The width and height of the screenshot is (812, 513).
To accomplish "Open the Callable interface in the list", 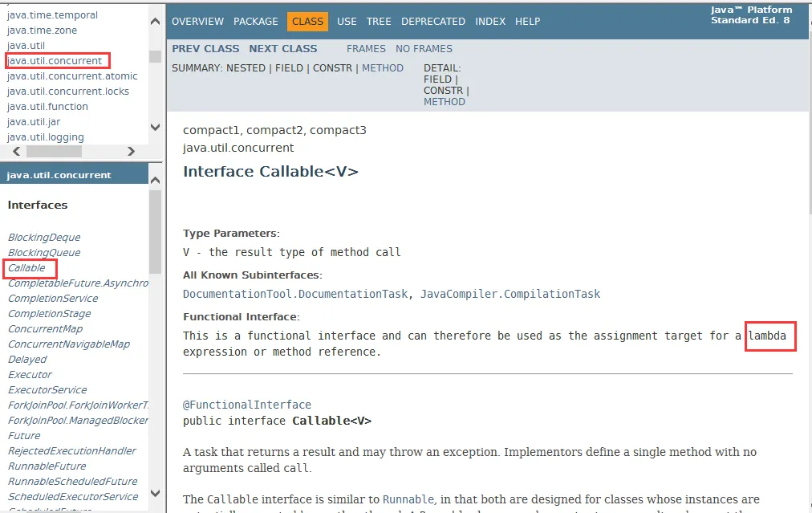I will click(26, 268).
